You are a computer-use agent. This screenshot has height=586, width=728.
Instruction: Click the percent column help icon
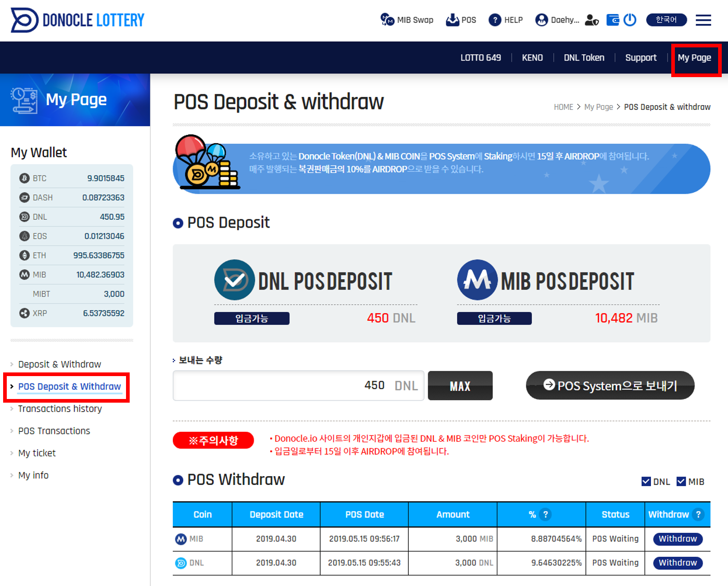pos(545,515)
